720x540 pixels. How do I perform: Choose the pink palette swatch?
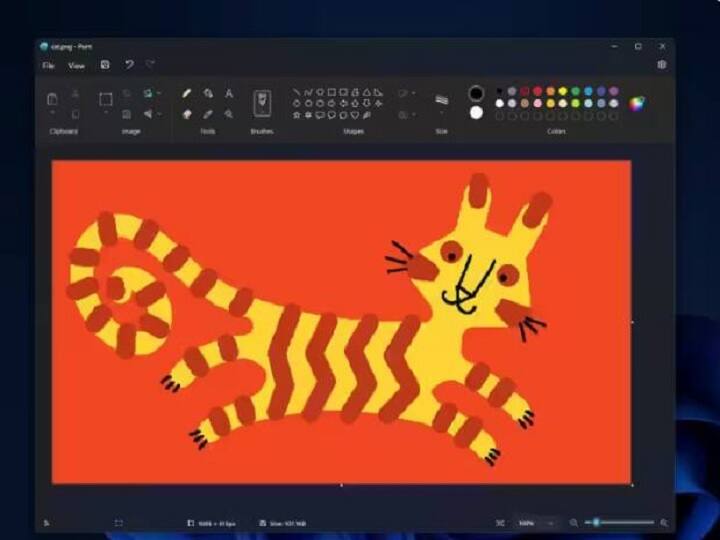pos(537,104)
